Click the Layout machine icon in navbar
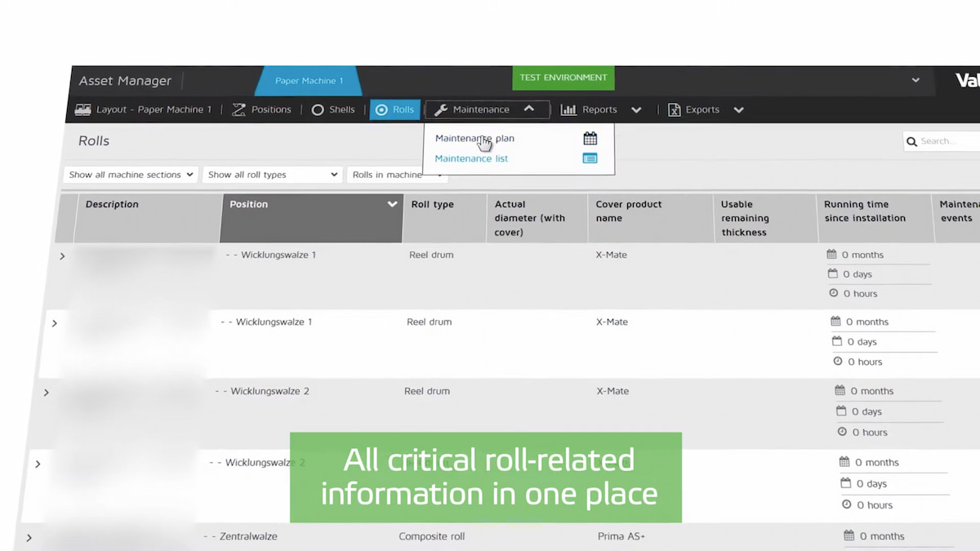 coord(82,109)
